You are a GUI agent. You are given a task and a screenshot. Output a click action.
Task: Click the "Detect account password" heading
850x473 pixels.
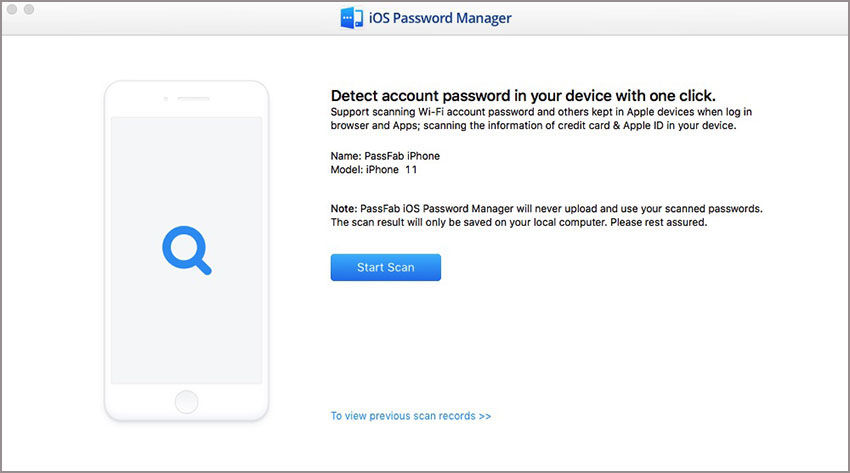click(x=523, y=96)
